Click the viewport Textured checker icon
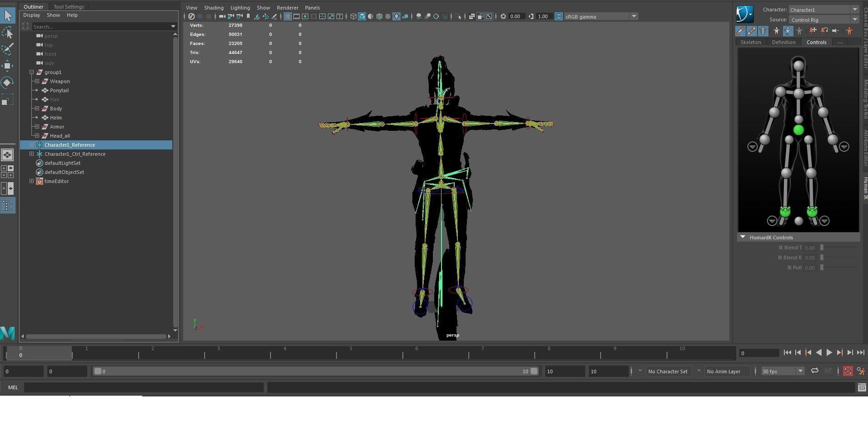Image resolution: width=868 pixels, height=421 pixels. [x=388, y=16]
